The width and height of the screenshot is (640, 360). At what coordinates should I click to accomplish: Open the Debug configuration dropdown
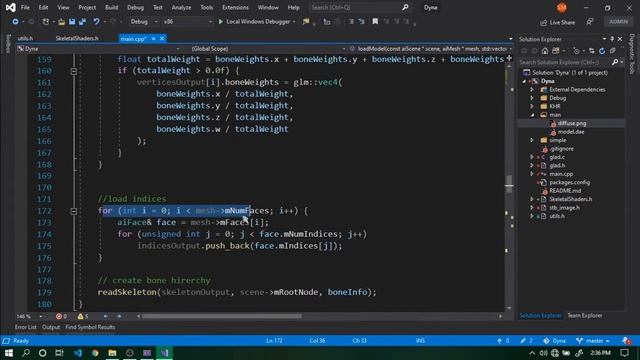click(x=144, y=22)
